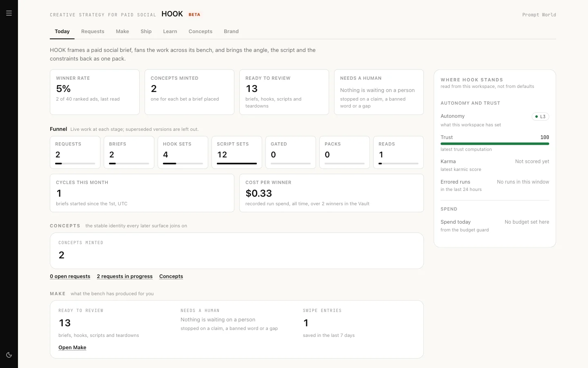The width and height of the screenshot is (588, 368).
Task: Open the Learn tab
Action: click(170, 31)
